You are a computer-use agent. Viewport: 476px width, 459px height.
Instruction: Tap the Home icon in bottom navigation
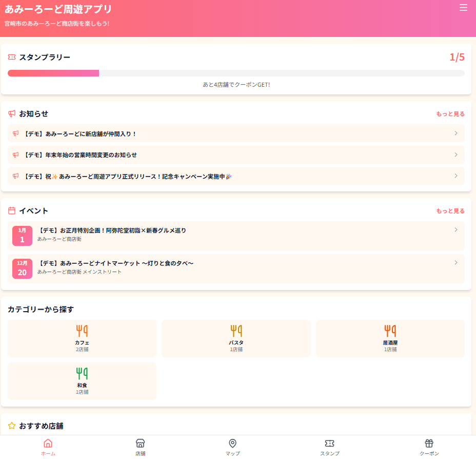tap(48, 443)
